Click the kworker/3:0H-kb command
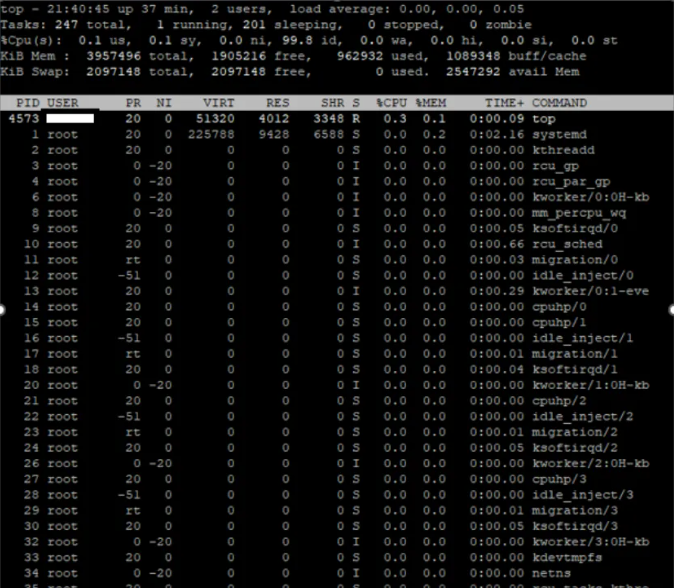Screen dimensions: 674x588 tap(591, 542)
